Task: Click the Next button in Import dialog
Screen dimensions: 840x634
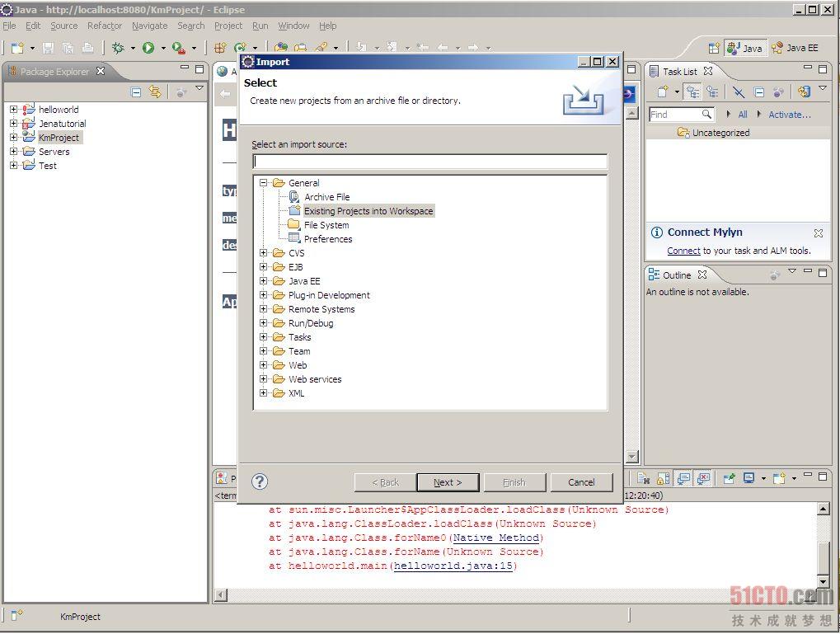Action: coord(447,482)
